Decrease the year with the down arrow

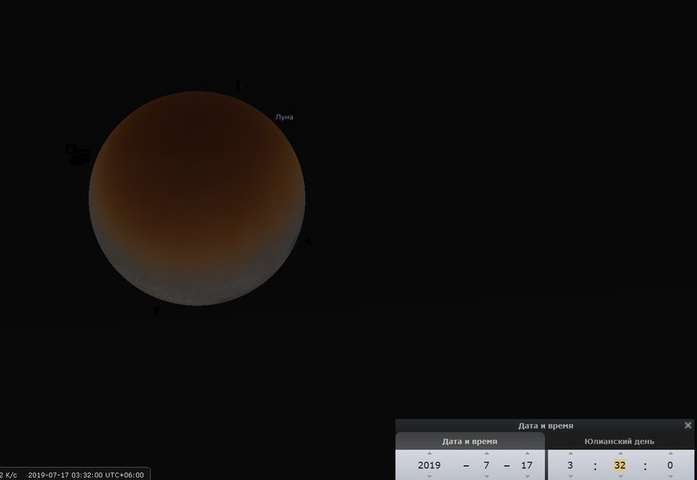tap(429, 477)
